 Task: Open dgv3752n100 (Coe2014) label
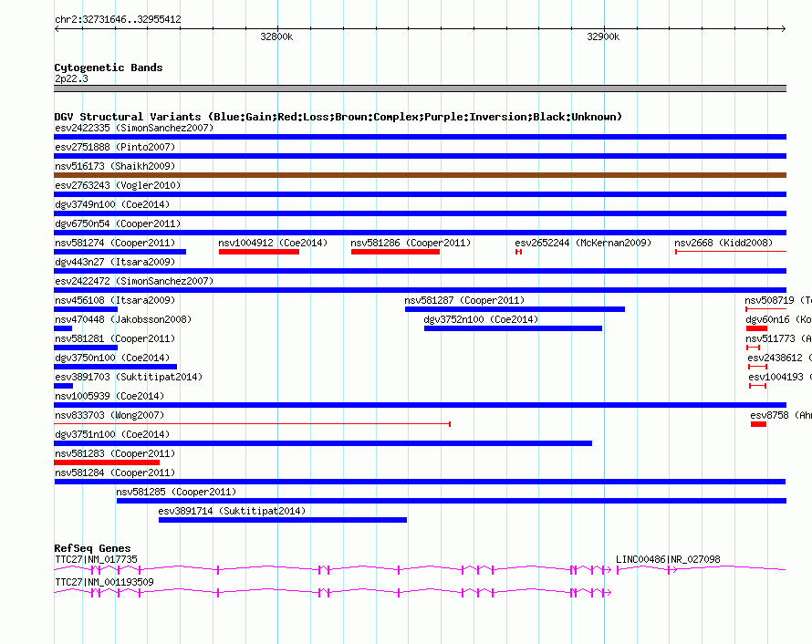(481, 319)
